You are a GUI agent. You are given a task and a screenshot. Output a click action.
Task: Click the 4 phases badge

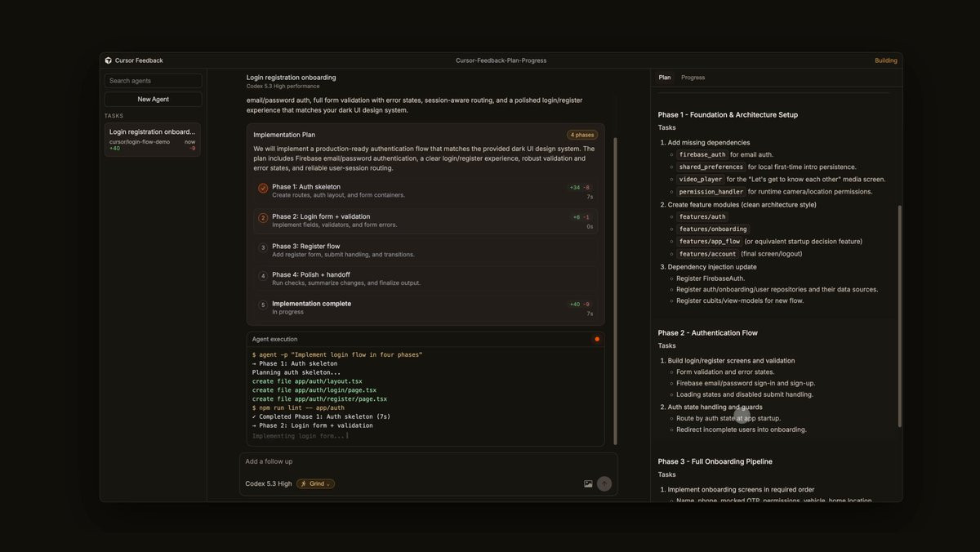click(x=582, y=135)
